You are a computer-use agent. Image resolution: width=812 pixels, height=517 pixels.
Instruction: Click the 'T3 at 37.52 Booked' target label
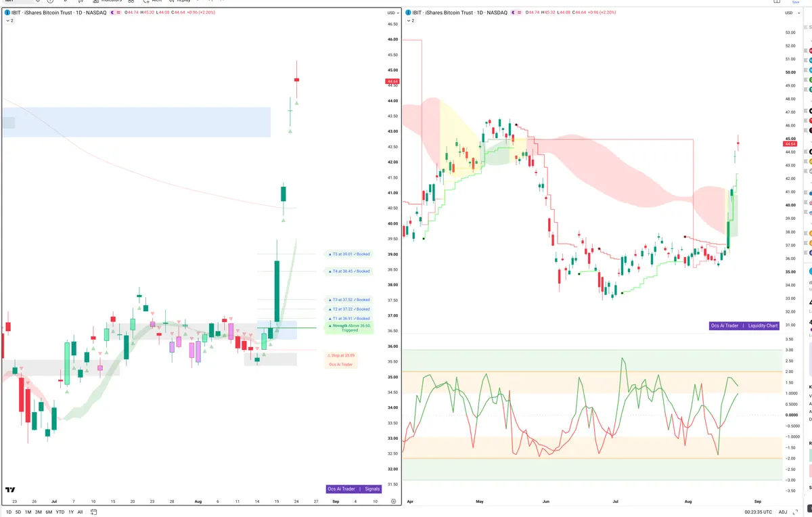coord(348,300)
